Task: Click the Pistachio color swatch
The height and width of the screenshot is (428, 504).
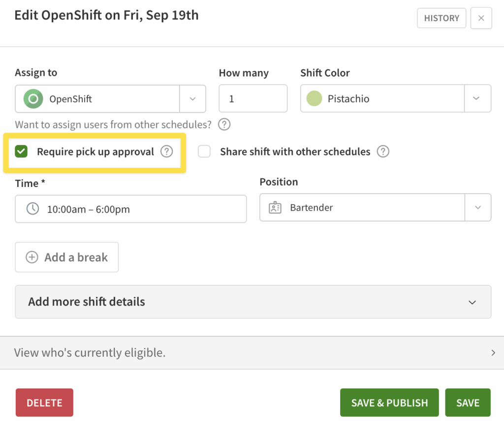Action: pyautogui.click(x=314, y=99)
